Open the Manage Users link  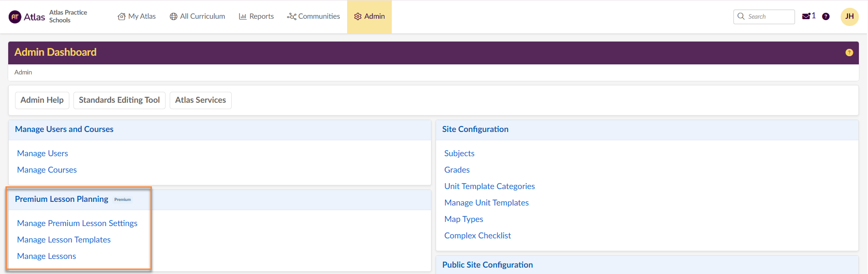tap(42, 153)
